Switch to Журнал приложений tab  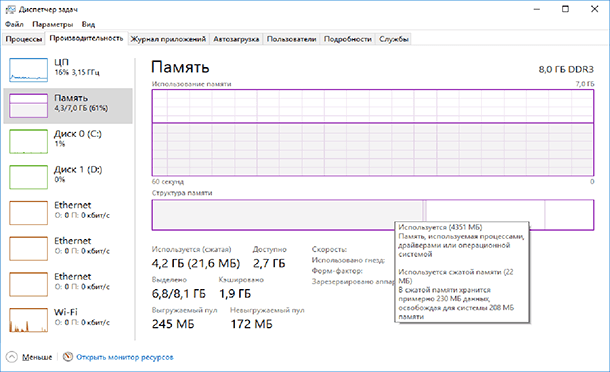click(168, 39)
